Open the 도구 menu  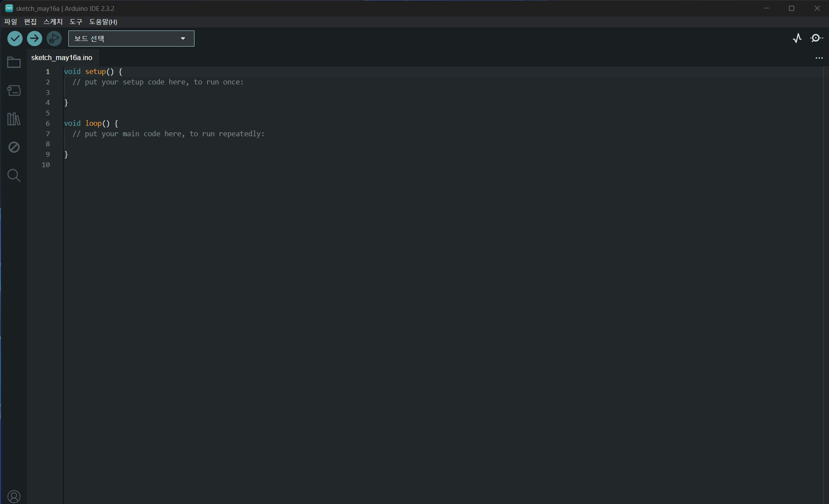click(x=76, y=22)
